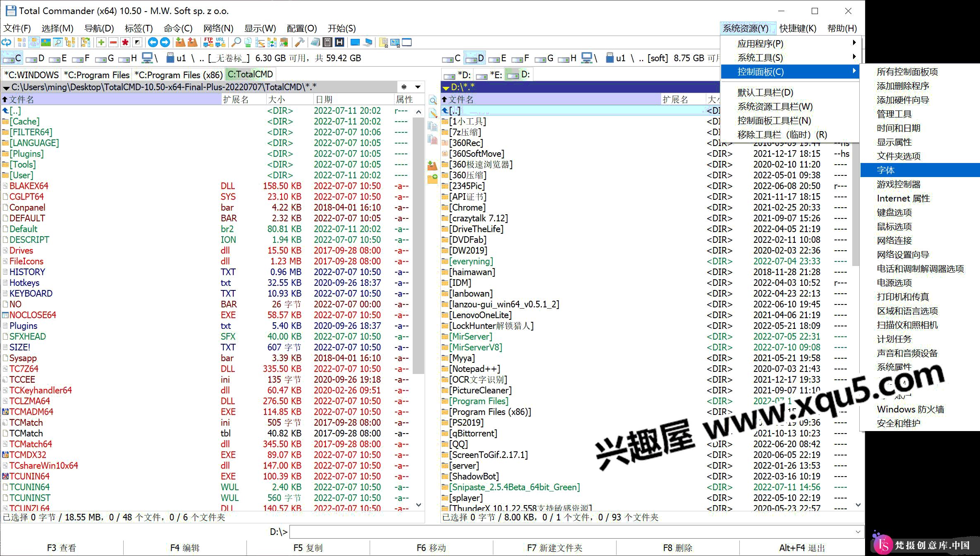Switch to right panel *E: tab

[488, 75]
